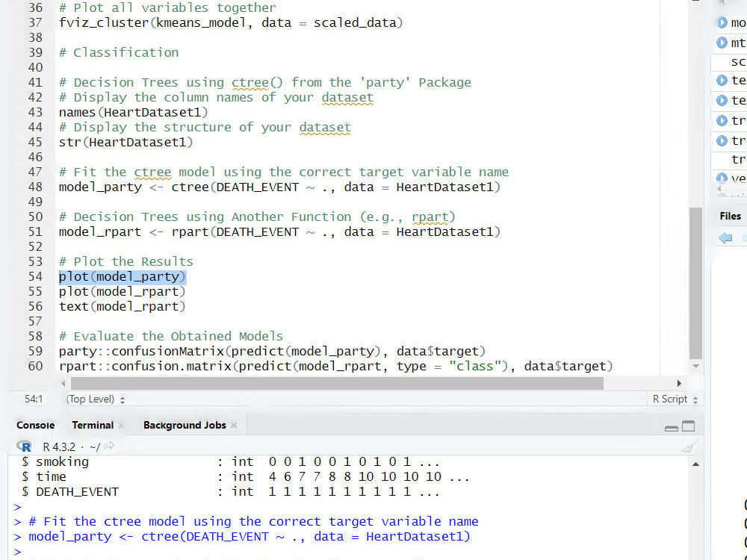View current working directory arrow icon
This screenshot has width=747, height=560.
coord(109,447)
